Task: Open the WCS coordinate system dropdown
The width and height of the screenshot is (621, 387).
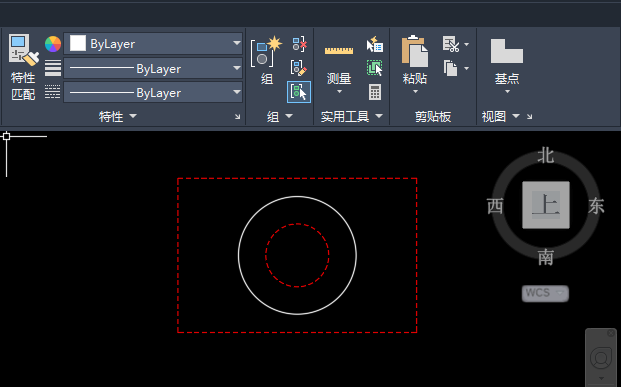Action: (545, 294)
